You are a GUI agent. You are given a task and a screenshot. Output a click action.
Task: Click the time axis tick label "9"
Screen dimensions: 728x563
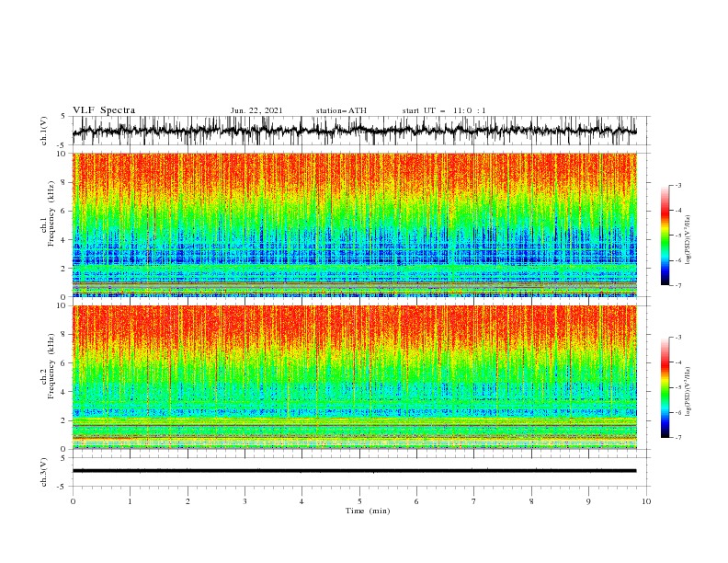point(588,501)
